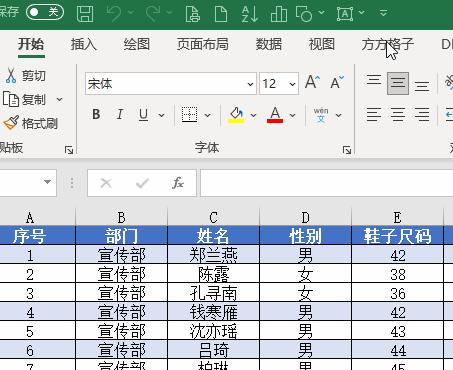Click the 复制 copy button

[25, 99]
